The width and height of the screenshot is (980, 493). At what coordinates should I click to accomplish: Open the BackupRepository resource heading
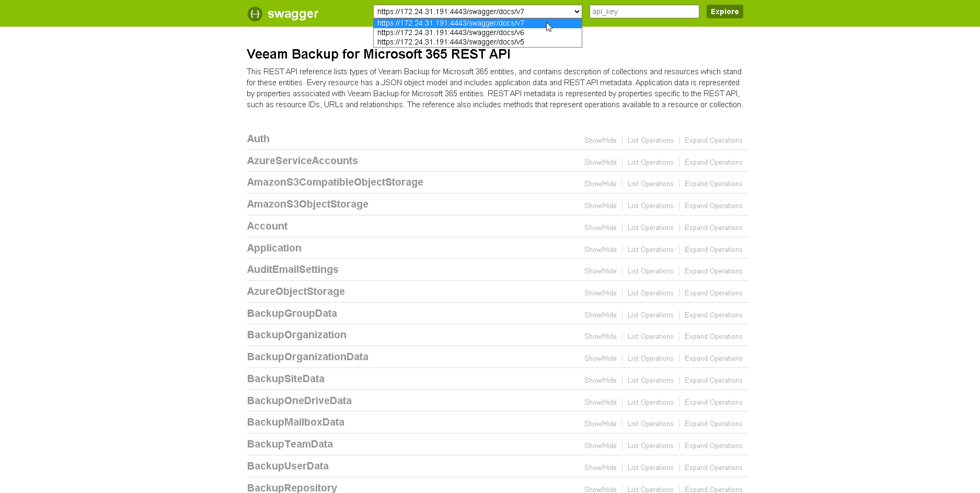coord(292,488)
